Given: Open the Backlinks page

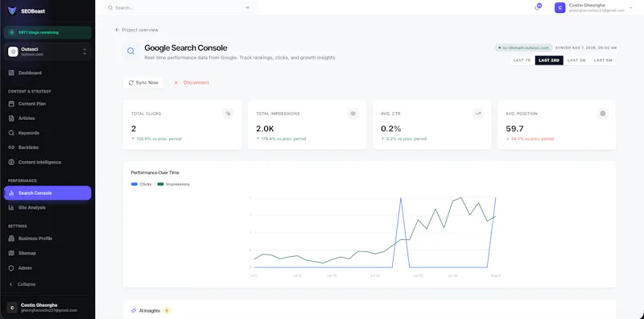Looking at the screenshot, I should (47, 147).
